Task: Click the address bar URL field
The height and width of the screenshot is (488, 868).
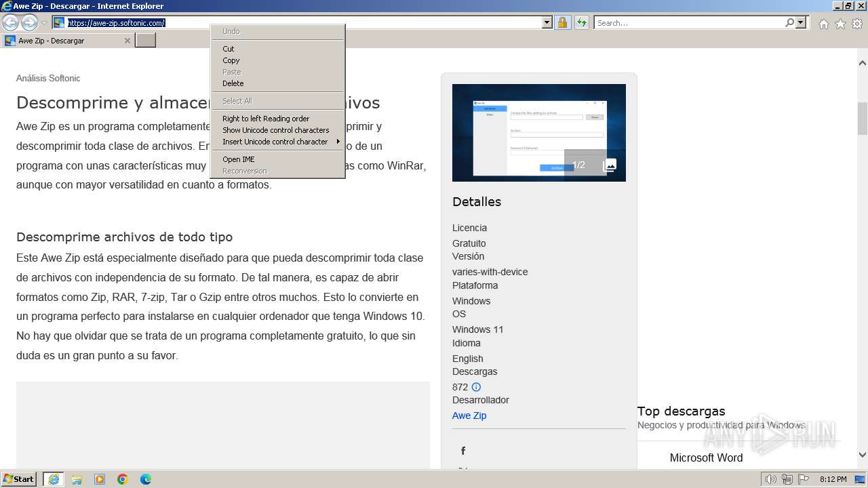Action: tap(304, 22)
